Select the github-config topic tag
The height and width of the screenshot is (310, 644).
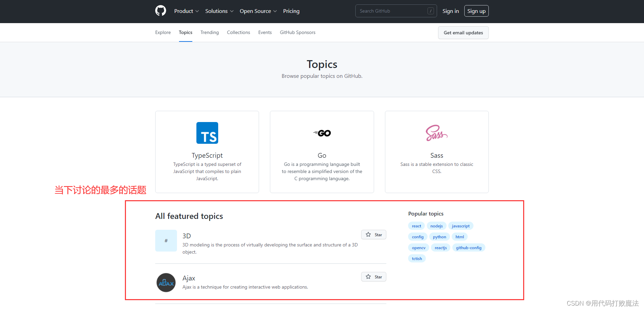469,248
